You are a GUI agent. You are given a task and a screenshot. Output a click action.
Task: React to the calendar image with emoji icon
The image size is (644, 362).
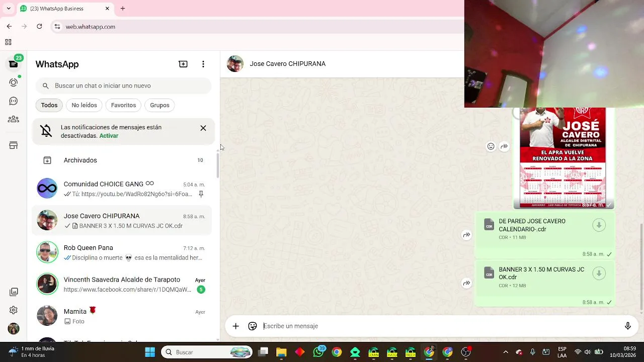[491, 146]
